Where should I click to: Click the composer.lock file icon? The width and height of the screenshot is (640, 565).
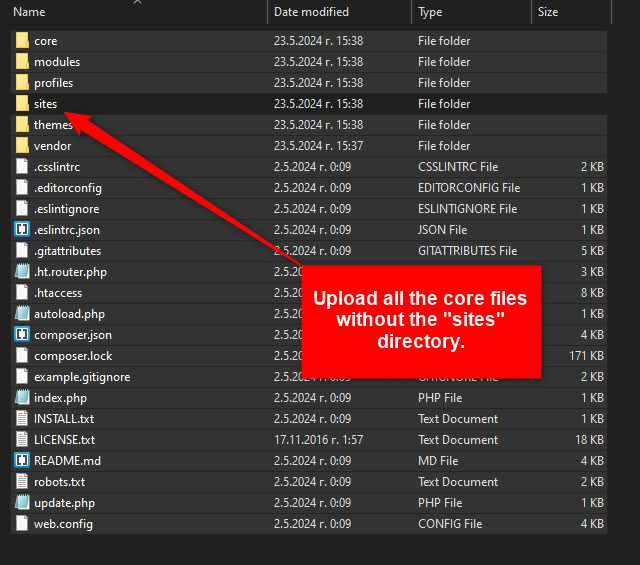click(22, 356)
